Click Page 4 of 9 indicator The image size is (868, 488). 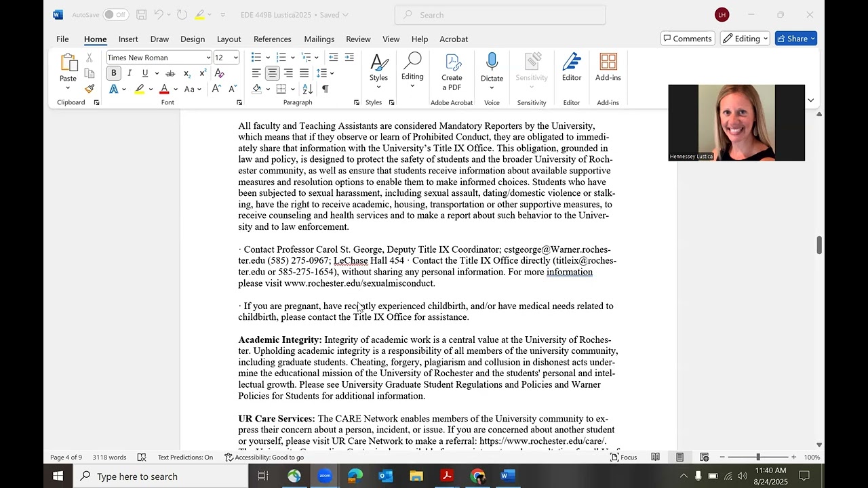66,457
